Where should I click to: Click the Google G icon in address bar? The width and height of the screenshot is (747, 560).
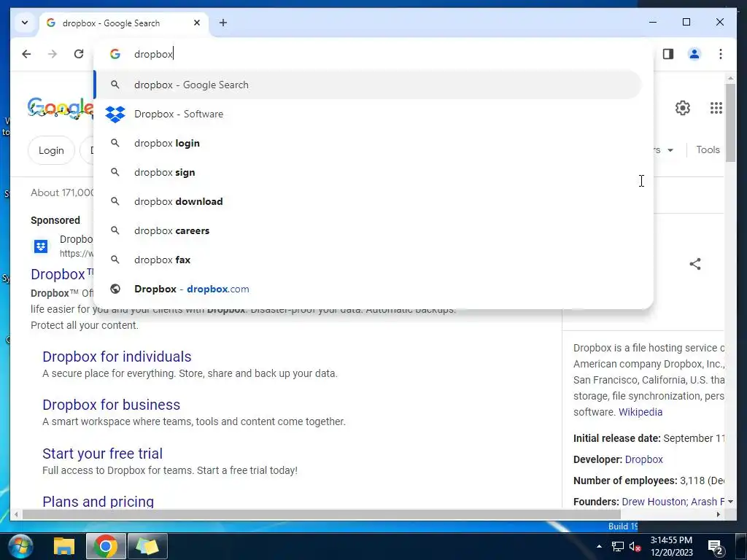tap(115, 54)
